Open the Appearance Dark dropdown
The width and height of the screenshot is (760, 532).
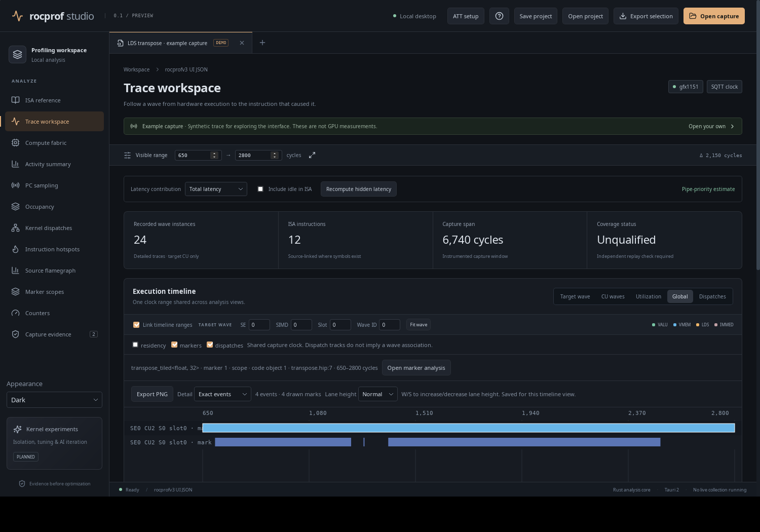click(x=54, y=400)
